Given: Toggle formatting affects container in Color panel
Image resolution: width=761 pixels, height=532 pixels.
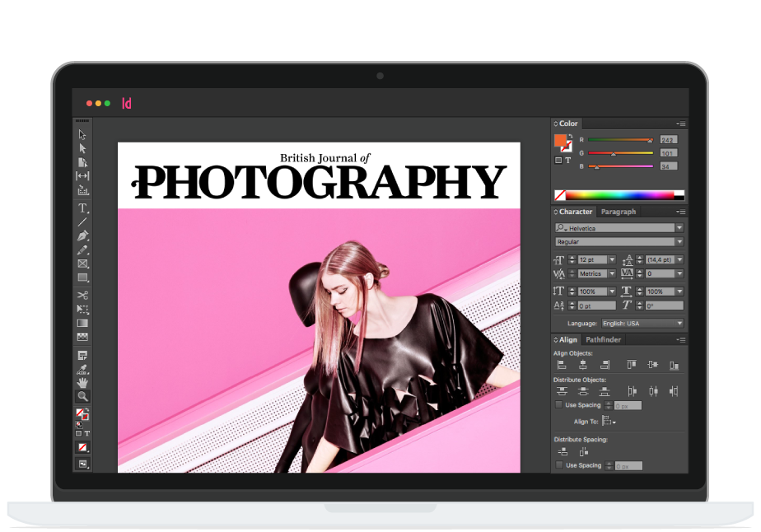Looking at the screenshot, I should pyautogui.click(x=558, y=161).
